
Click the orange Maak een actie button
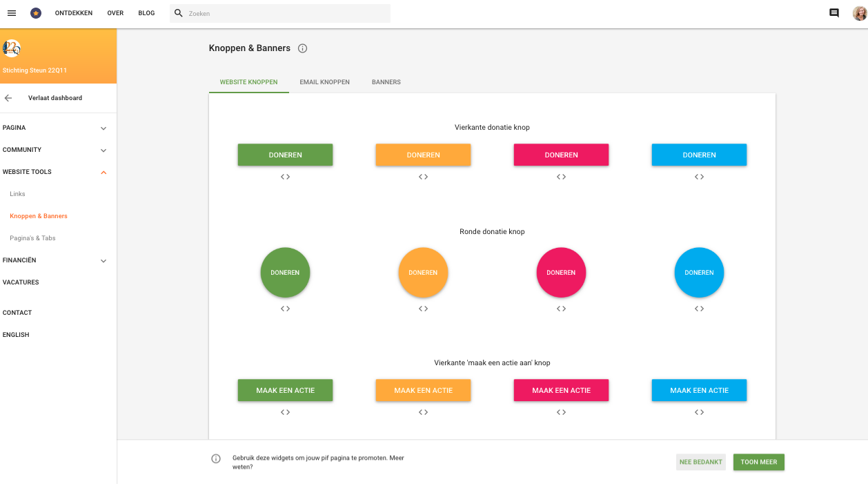423,390
